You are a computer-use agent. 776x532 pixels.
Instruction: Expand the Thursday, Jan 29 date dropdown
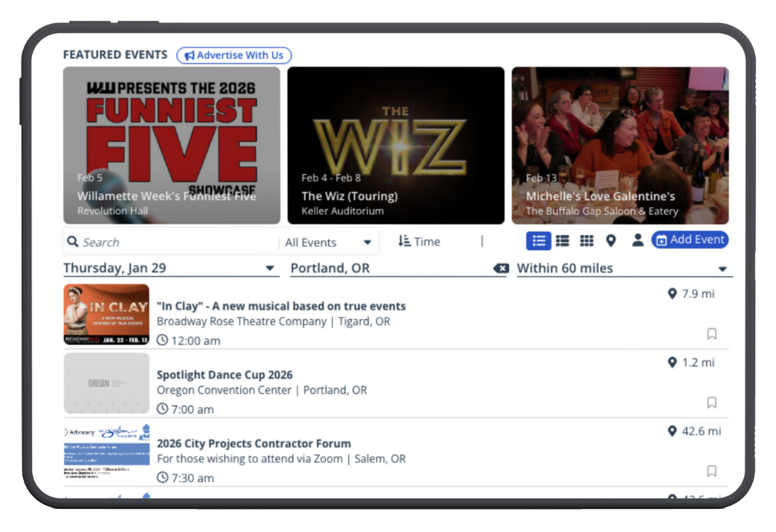point(171,268)
